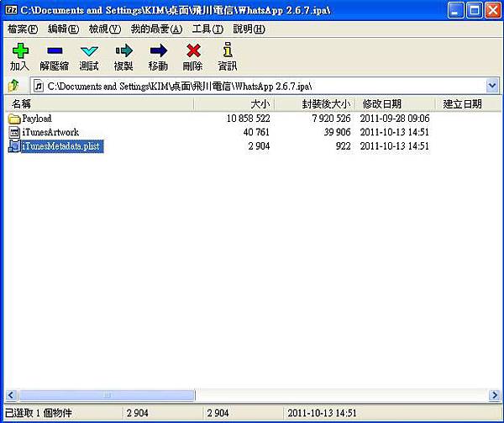Expand the address path dropdown arrow
The image size is (504, 423).
click(492, 86)
